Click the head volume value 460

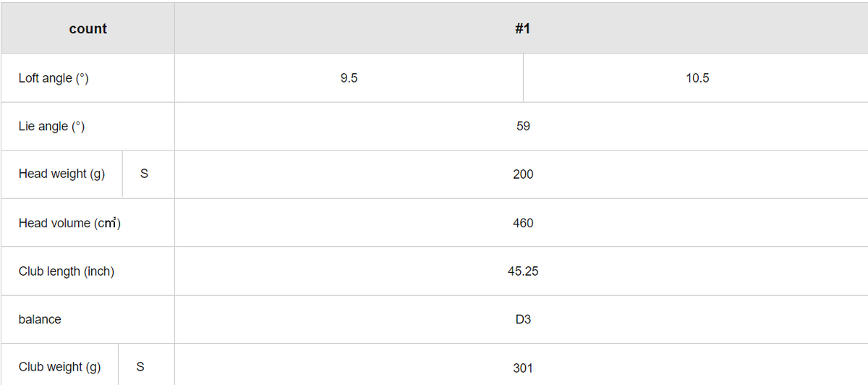523,223
